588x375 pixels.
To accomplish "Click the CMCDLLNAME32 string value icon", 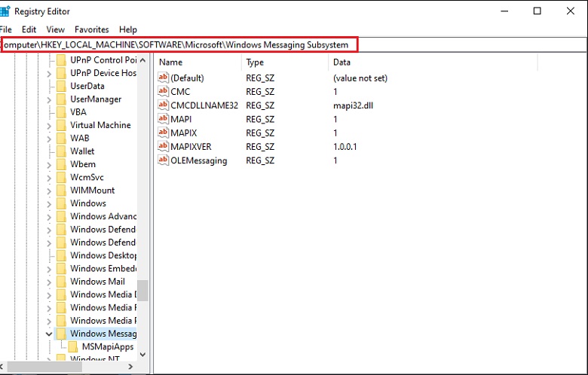I will click(163, 105).
